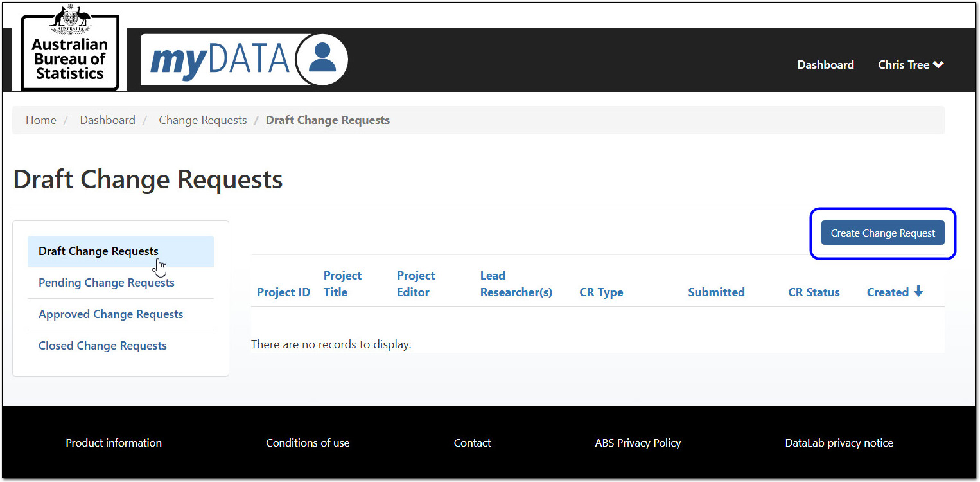Open DataLab privacy notice link
The height and width of the screenshot is (482, 980).
coord(839,443)
